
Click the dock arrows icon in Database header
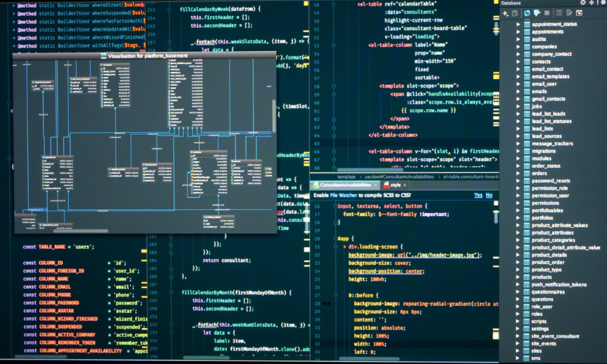(592, 2)
